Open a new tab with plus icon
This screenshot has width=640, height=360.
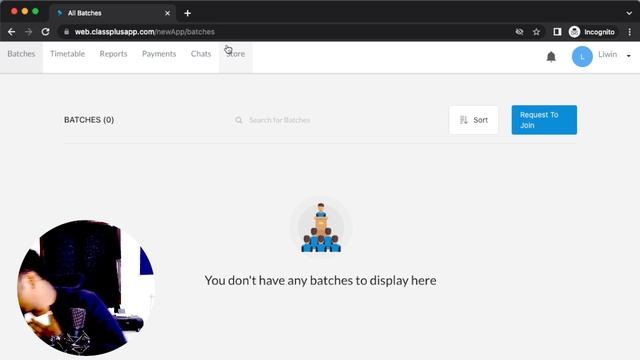pos(187,13)
